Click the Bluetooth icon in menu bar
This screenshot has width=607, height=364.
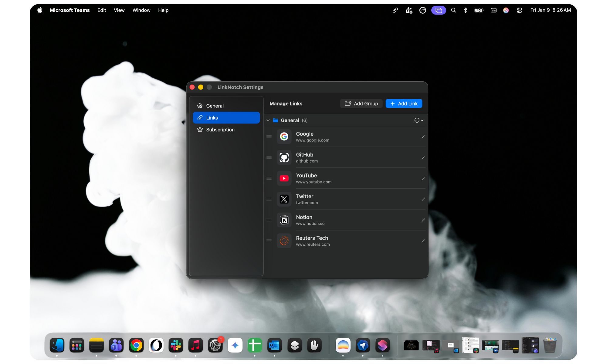pos(466,10)
